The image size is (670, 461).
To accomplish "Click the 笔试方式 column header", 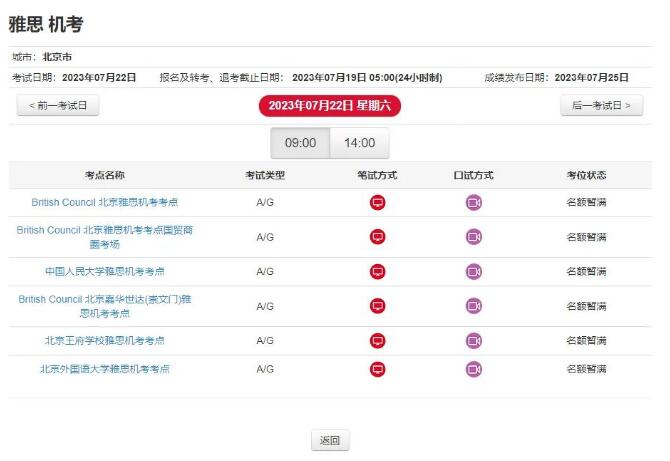I will tap(377, 175).
